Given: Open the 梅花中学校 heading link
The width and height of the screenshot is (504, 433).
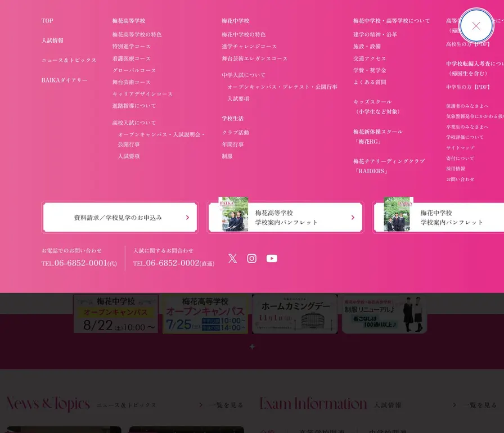Looking at the screenshot, I should (236, 21).
